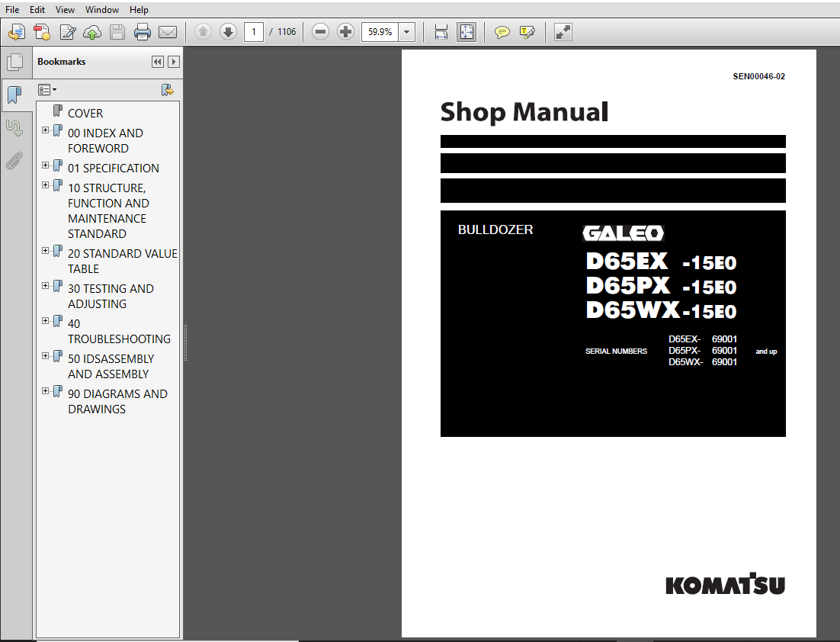Screen dimensions: 840x642
Task: Toggle the Bookmarks panel icon
Action: tap(14, 95)
